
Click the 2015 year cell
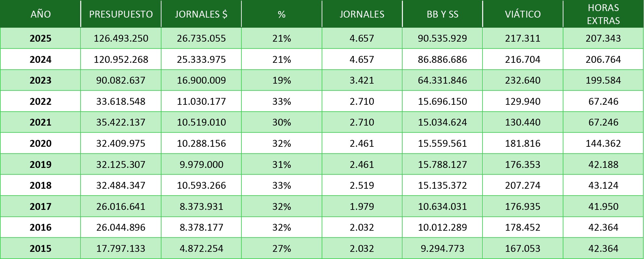point(41,249)
